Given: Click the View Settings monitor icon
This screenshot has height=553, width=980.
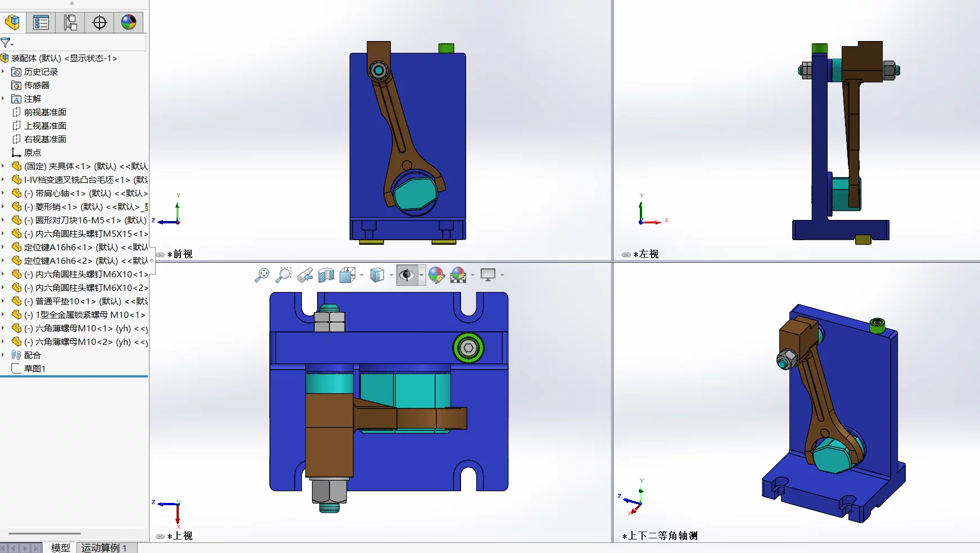Looking at the screenshot, I should (488, 275).
